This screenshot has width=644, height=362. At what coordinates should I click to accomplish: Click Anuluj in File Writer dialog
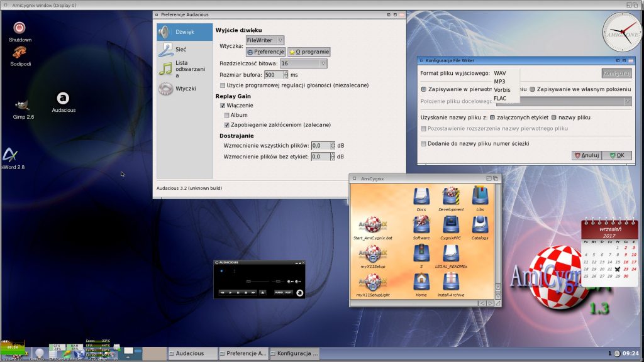(x=587, y=156)
